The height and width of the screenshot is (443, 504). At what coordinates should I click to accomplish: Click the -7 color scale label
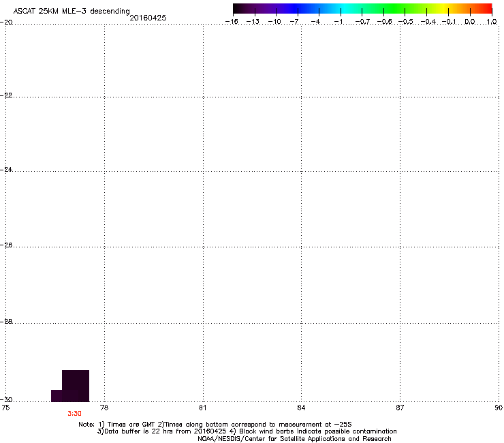(x=294, y=22)
